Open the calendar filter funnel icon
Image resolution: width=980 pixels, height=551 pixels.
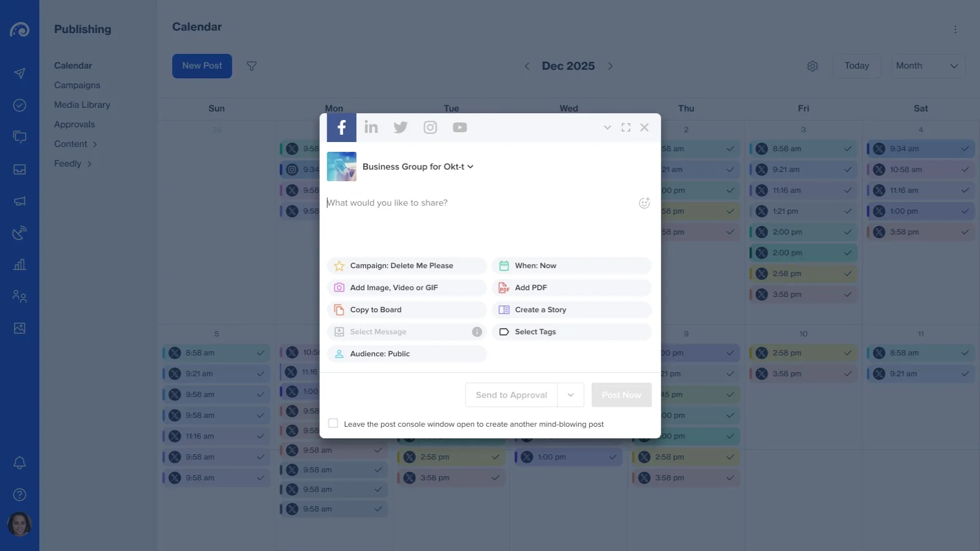point(252,66)
